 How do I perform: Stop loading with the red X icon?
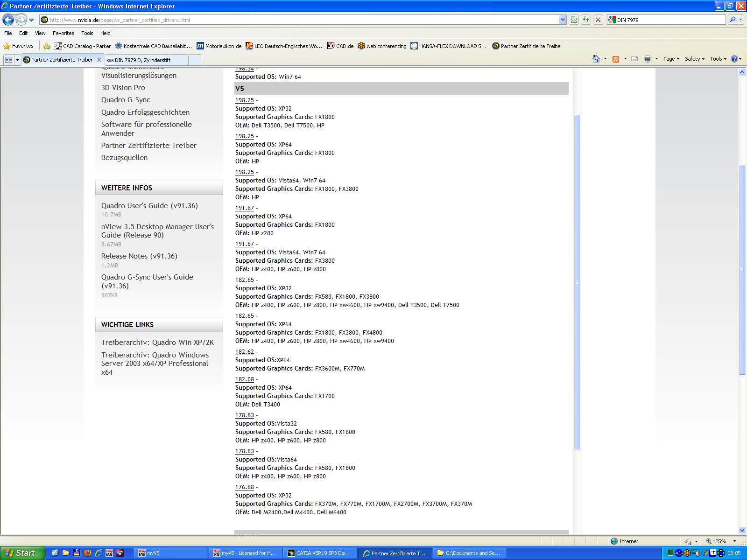tap(598, 20)
